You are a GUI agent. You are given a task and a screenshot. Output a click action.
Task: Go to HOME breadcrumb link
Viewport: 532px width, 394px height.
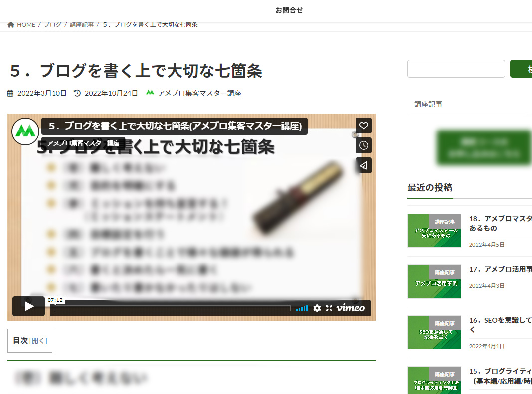pyautogui.click(x=26, y=25)
